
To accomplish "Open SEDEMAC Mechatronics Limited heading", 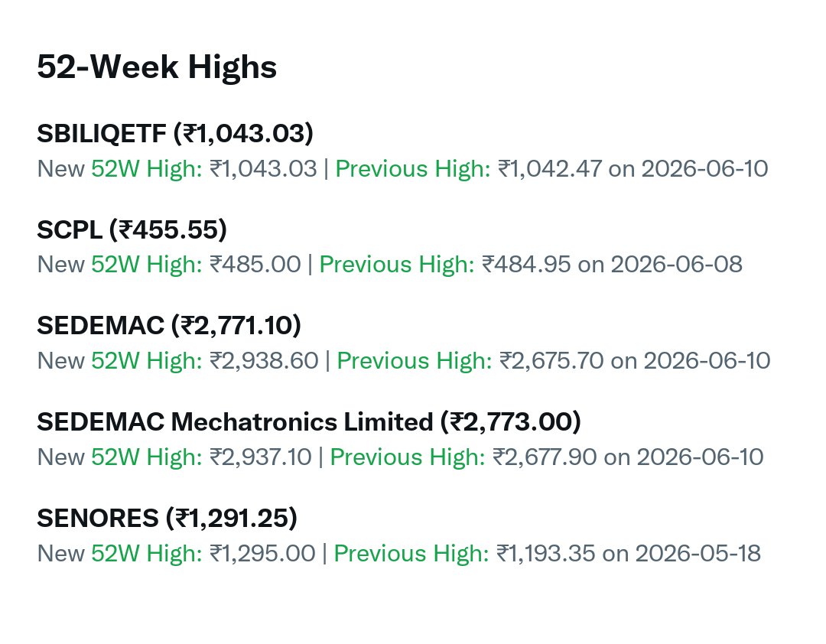I will tap(309, 422).
